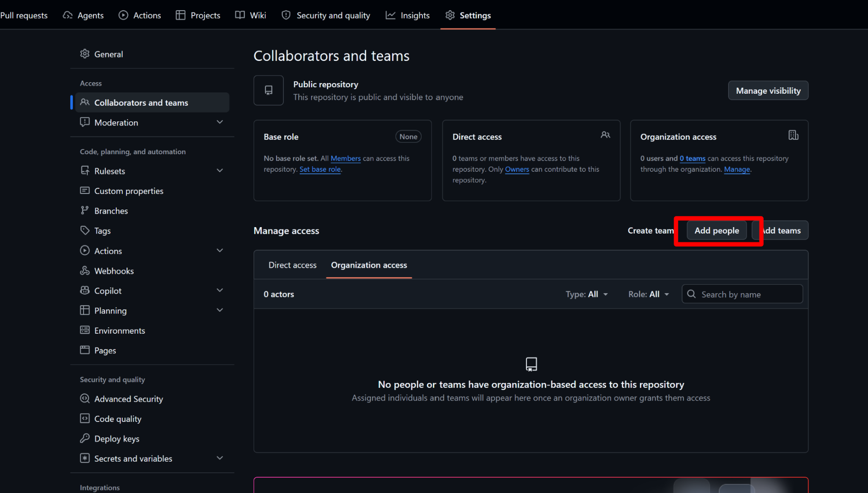Expand the Planning section chevron
This screenshot has height=493, width=868.
[220, 310]
